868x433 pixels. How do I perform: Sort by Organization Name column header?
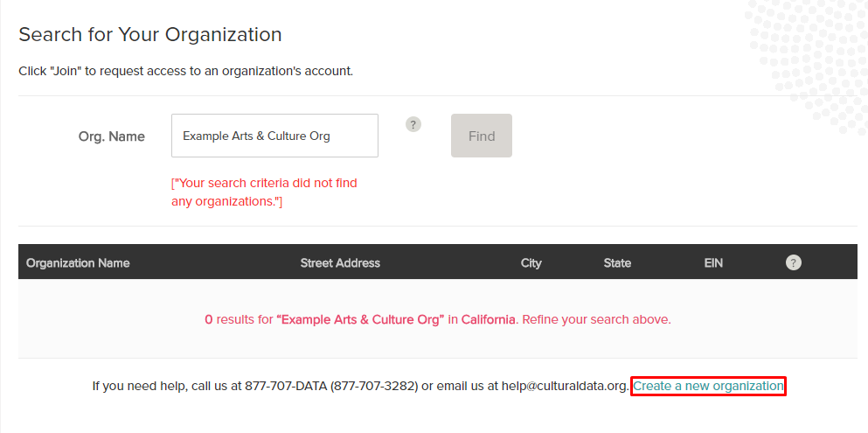click(78, 262)
